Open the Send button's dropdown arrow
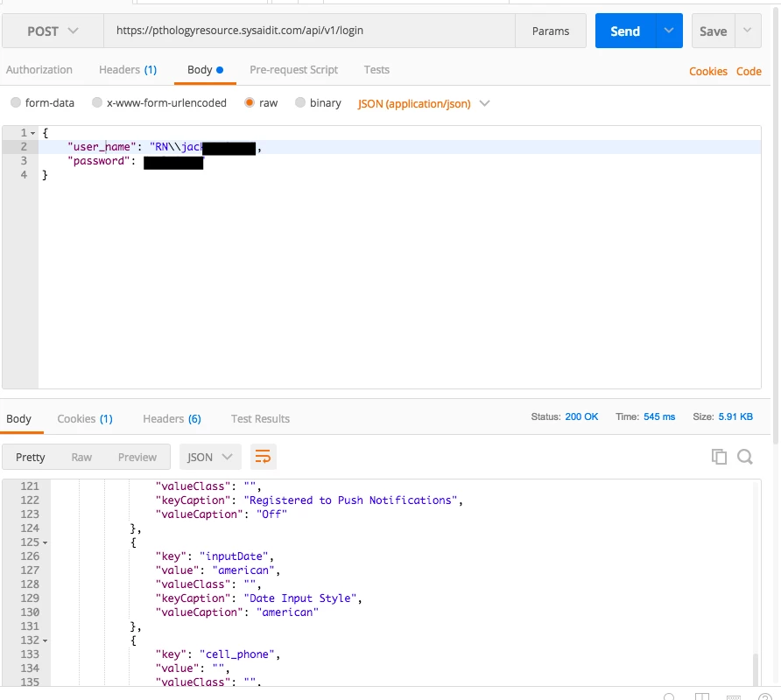 (x=669, y=31)
